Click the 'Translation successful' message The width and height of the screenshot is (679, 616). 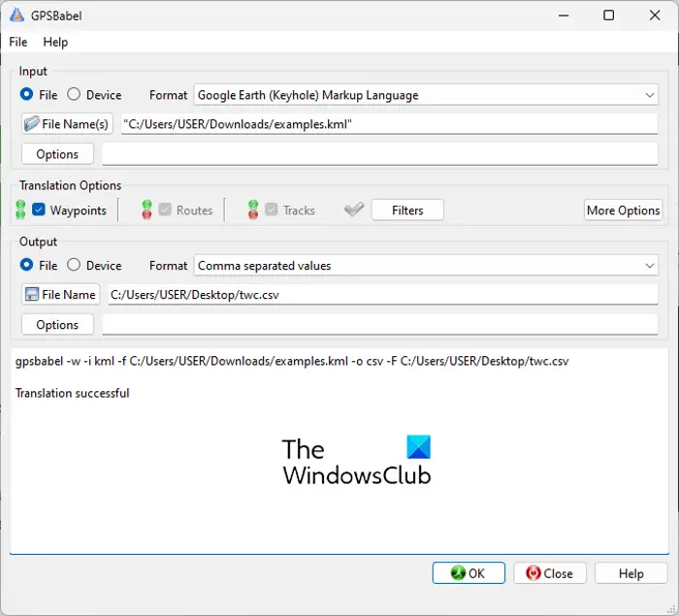(x=73, y=393)
